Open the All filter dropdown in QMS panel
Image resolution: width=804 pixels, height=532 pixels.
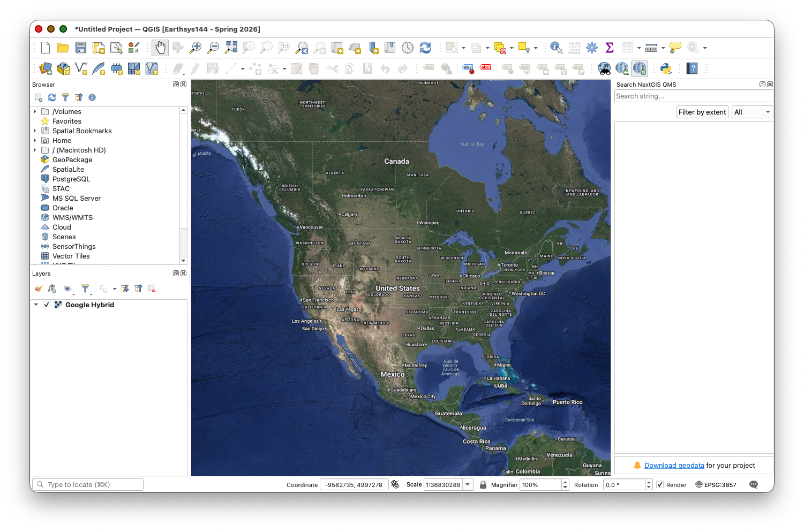(753, 112)
